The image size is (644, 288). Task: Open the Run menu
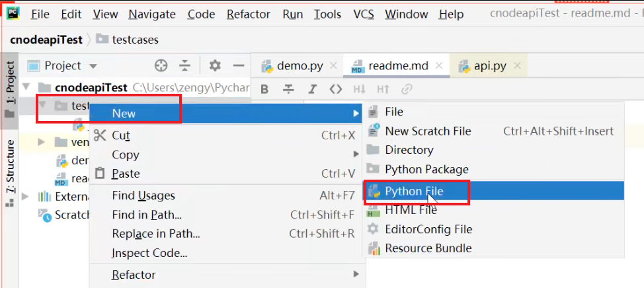click(292, 15)
